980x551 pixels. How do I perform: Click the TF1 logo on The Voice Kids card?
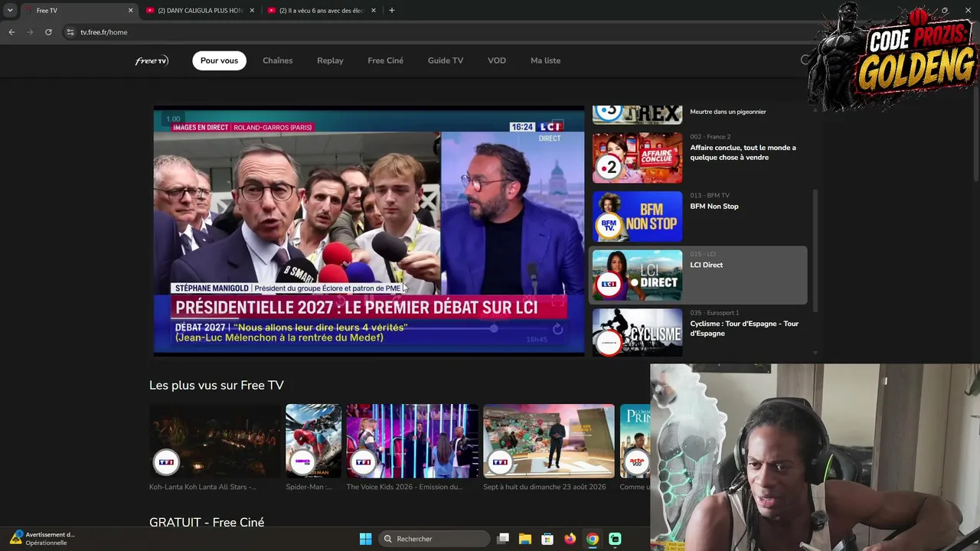pos(363,462)
